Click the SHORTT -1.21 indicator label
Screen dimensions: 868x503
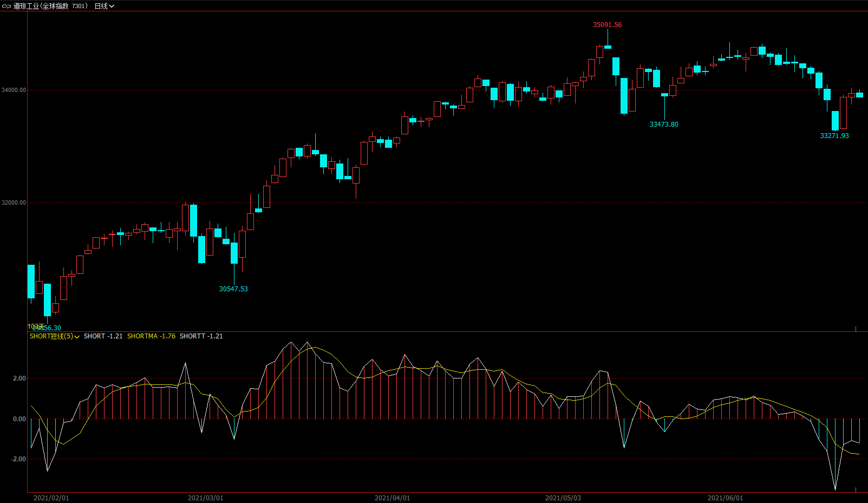pyautogui.click(x=201, y=336)
